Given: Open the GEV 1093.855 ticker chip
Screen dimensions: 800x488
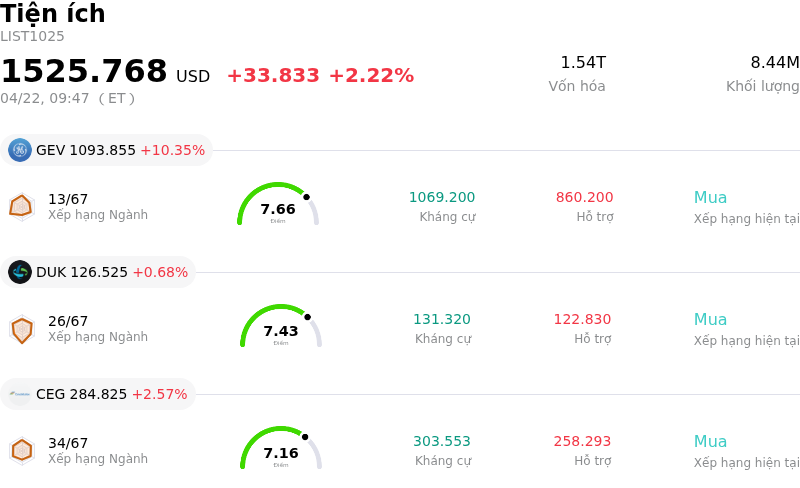Looking at the screenshot, I should (x=107, y=150).
